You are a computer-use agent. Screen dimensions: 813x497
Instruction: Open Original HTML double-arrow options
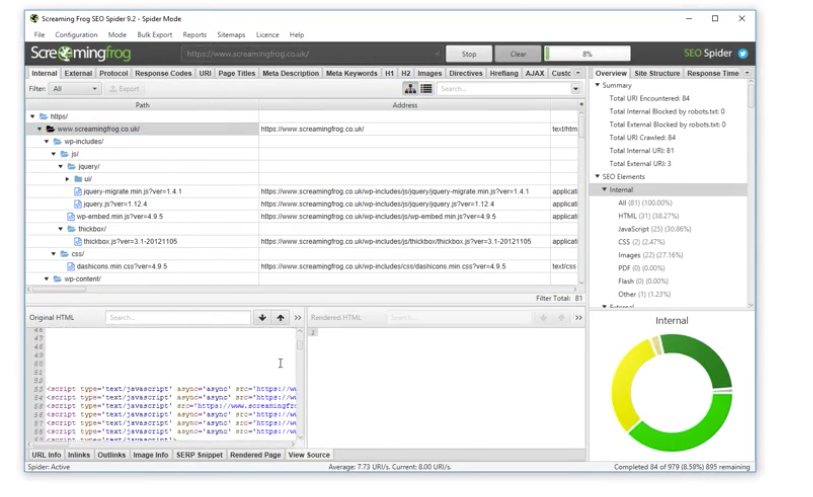pyautogui.click(x=298, y=318)
